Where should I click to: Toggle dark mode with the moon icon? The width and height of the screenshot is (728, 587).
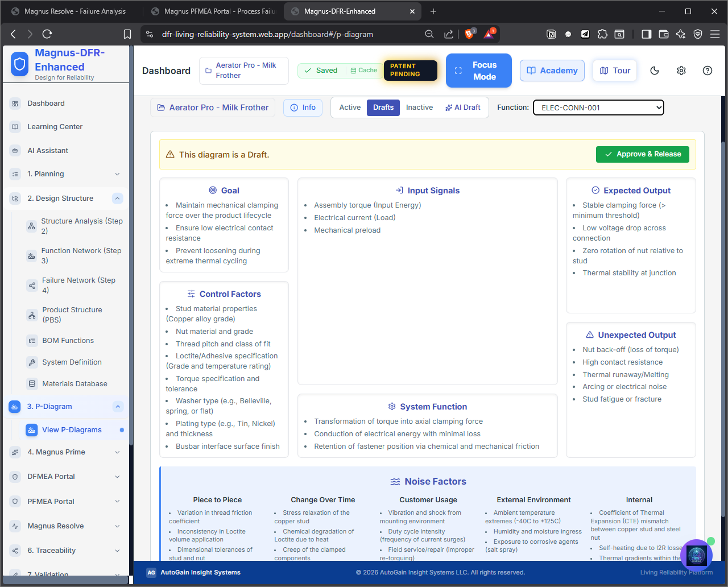pos(655,71)
